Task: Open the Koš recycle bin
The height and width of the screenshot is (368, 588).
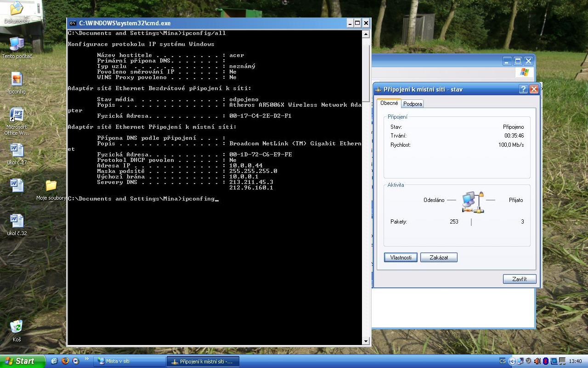Action: click(x=17, y=327)
